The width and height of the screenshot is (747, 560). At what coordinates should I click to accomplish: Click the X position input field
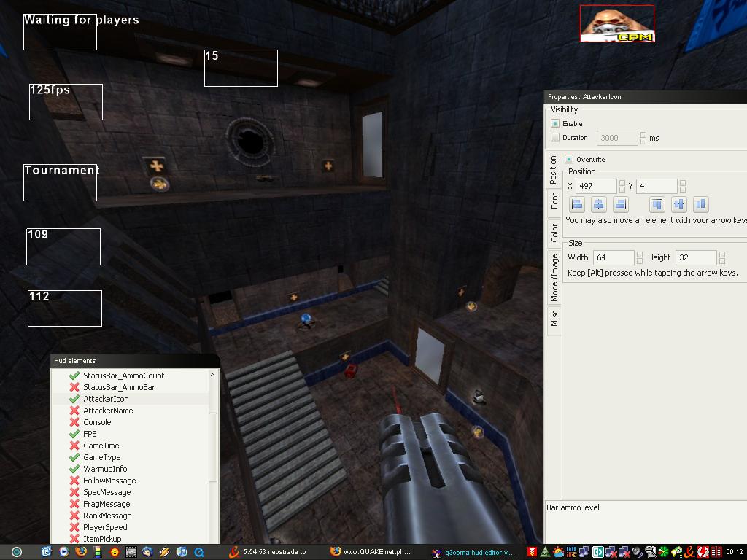(x=596, y=186)
